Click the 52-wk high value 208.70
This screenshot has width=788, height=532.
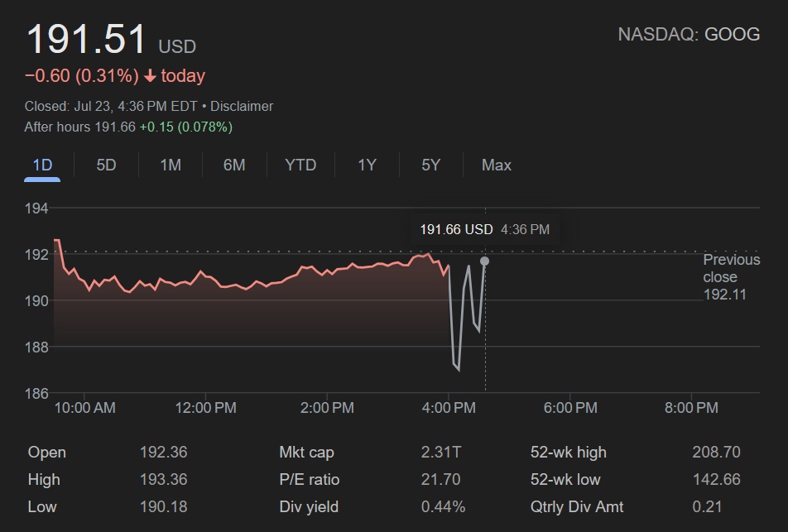click(x=716, y=452)
